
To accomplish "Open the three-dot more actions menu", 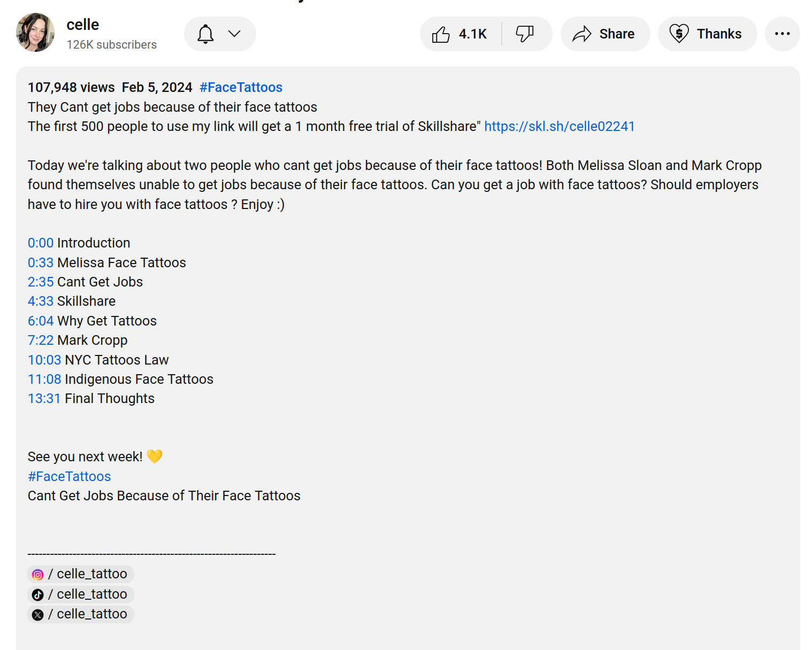I will [782, 34].
